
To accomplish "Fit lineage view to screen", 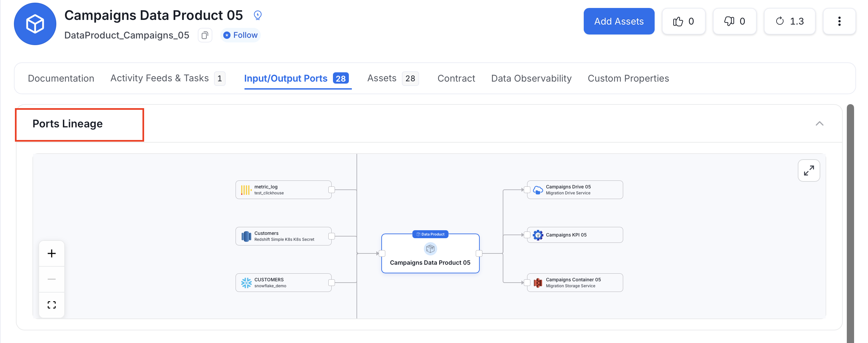I will [52, 305].
